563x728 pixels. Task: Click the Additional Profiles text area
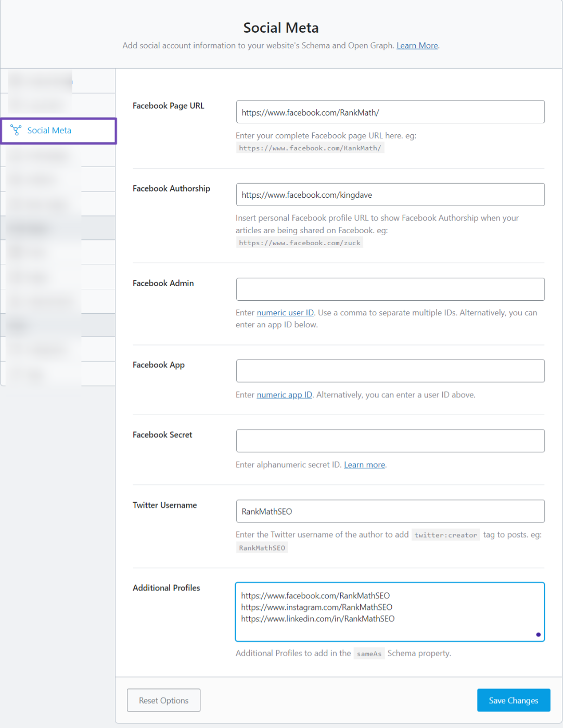(x=390, y=612)
